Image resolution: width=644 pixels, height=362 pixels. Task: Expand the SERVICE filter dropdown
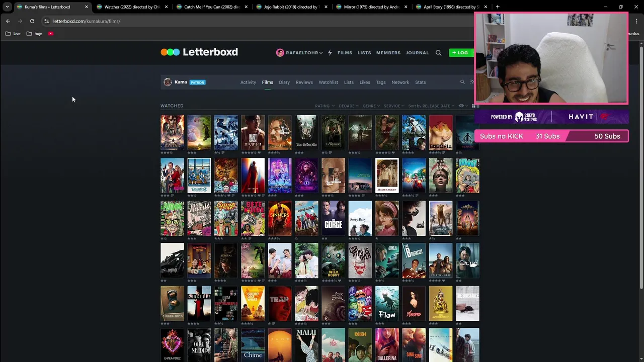pyautogui.click(x=394, y=106)
